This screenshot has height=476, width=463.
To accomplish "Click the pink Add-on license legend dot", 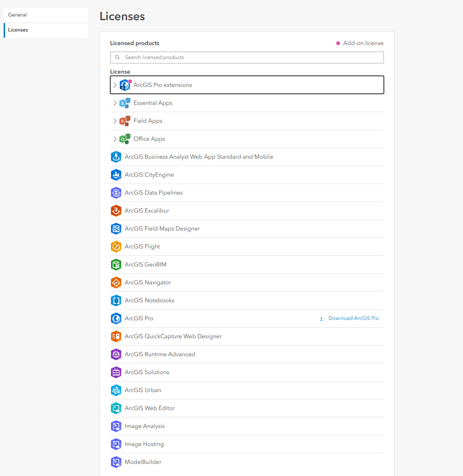I will tap(338, 43).
